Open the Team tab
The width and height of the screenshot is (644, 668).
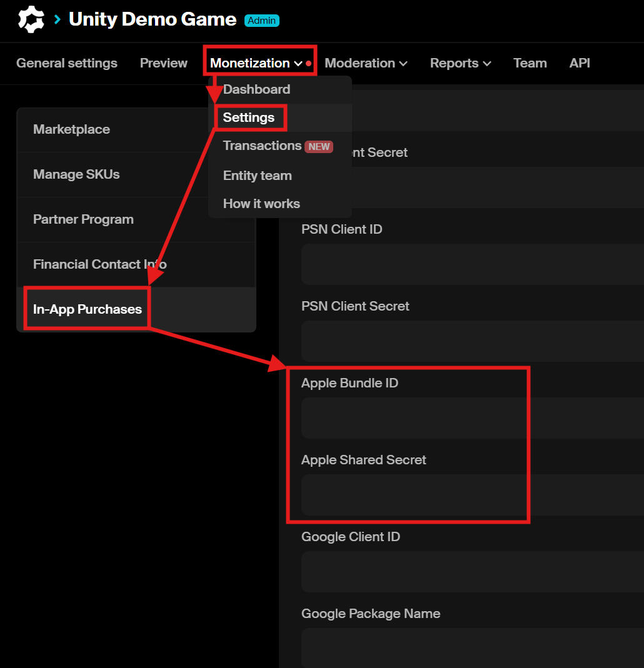(530, 63)
